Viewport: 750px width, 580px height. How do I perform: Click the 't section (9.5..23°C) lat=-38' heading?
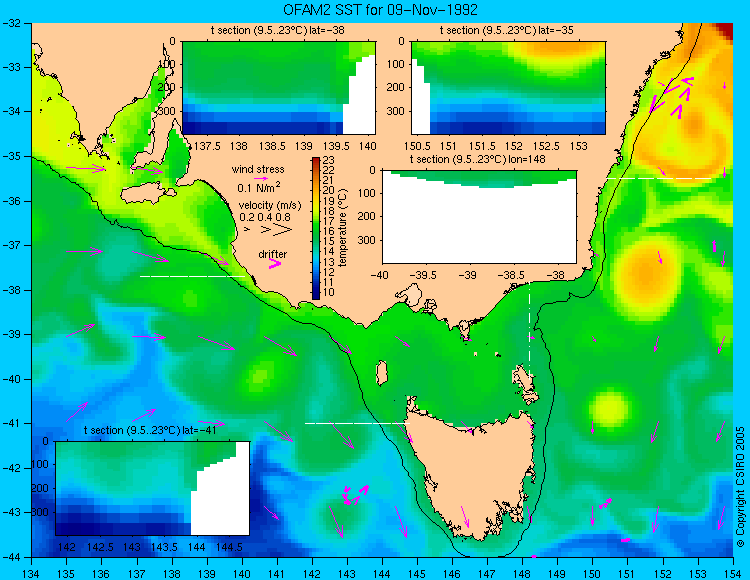[x=277, y=31]
